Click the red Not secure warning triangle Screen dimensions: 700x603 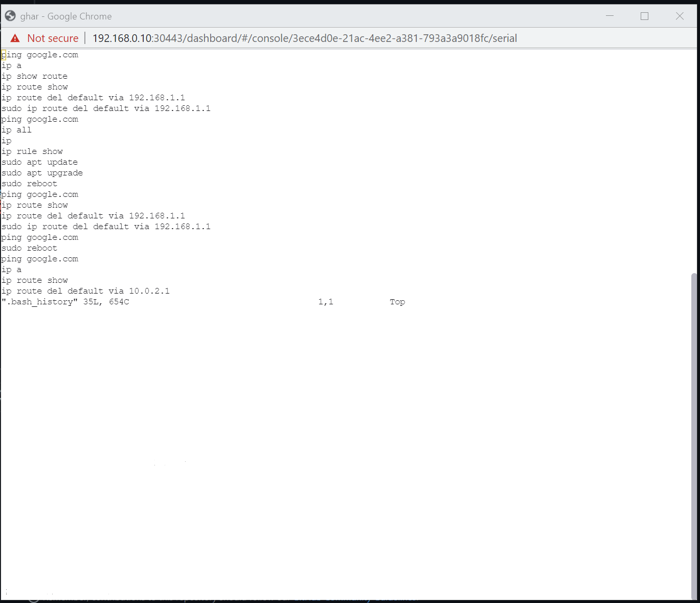(x=15, y=38)
